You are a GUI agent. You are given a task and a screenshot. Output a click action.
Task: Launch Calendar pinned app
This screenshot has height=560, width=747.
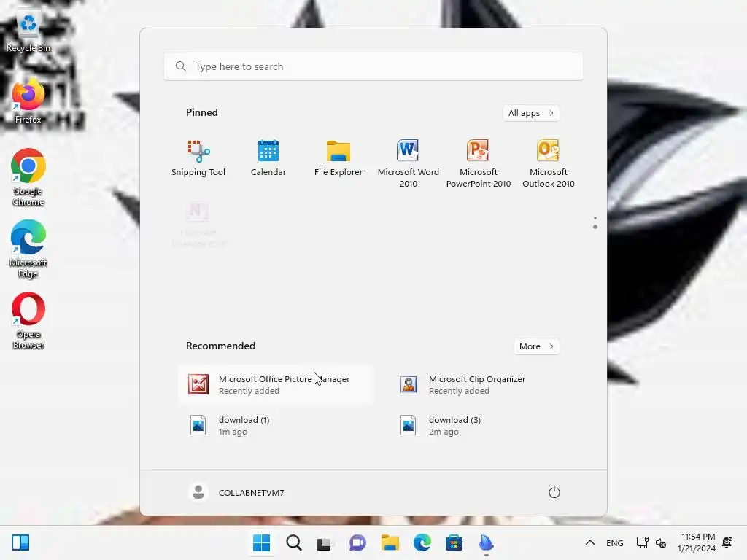coord(268,159)
